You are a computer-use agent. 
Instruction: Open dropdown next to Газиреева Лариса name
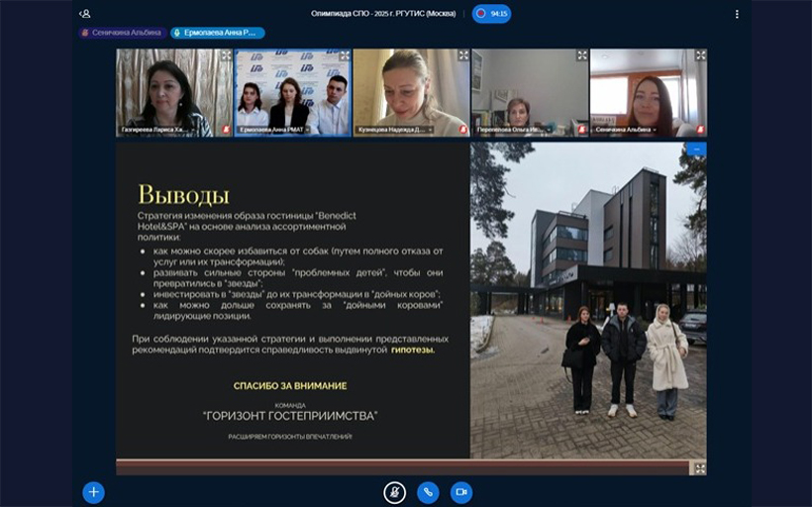194,130
